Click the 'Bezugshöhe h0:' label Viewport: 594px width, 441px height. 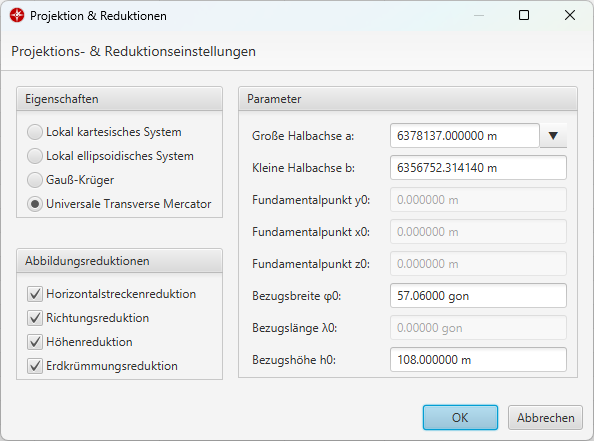(x=294, y=360)
